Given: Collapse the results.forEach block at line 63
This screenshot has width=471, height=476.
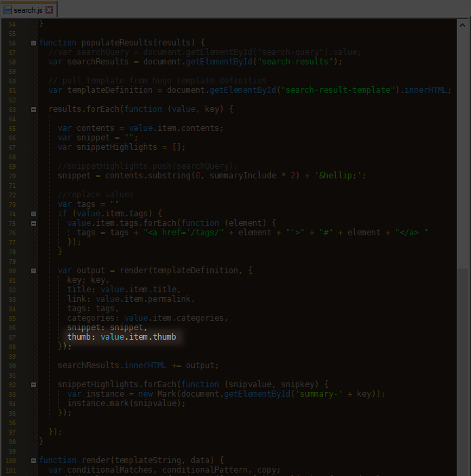Looking at the screenshot, I should coord(33,109).
